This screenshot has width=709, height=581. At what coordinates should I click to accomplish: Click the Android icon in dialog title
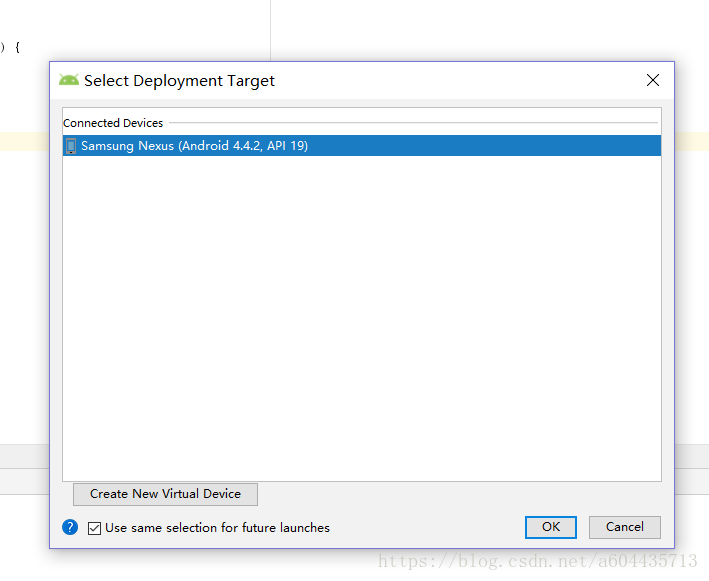pos(69,80)
